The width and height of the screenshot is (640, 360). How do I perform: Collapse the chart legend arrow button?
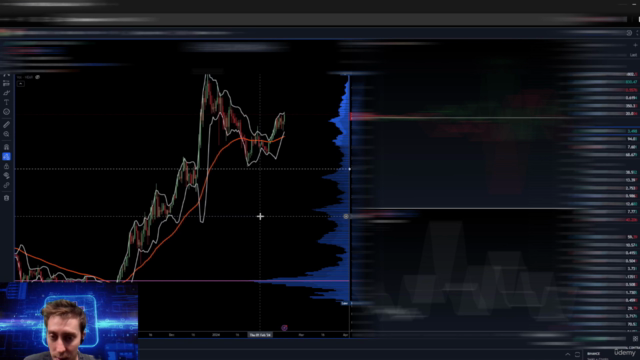point(20,83)
